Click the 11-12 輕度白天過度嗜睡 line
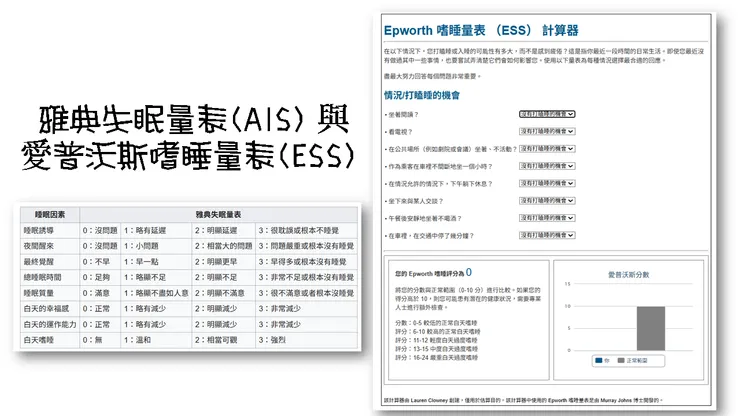This screenshot has height=416, width=740. (436, 340)
